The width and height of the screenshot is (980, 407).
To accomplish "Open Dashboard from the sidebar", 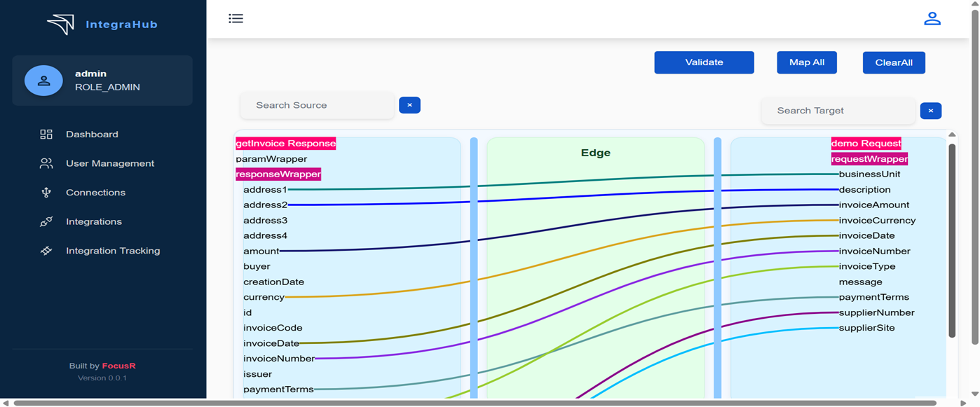I will click(92, 134).
